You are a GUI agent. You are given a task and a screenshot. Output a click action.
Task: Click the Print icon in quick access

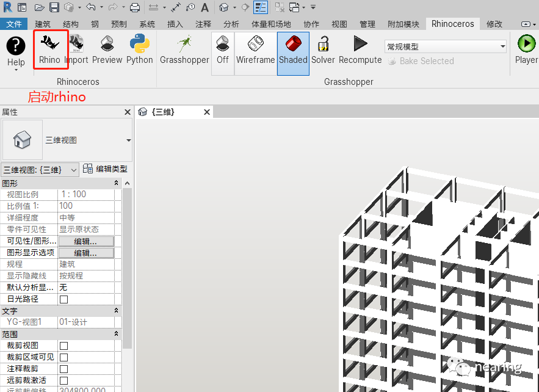pyautogui.click(x=135, y=7)
